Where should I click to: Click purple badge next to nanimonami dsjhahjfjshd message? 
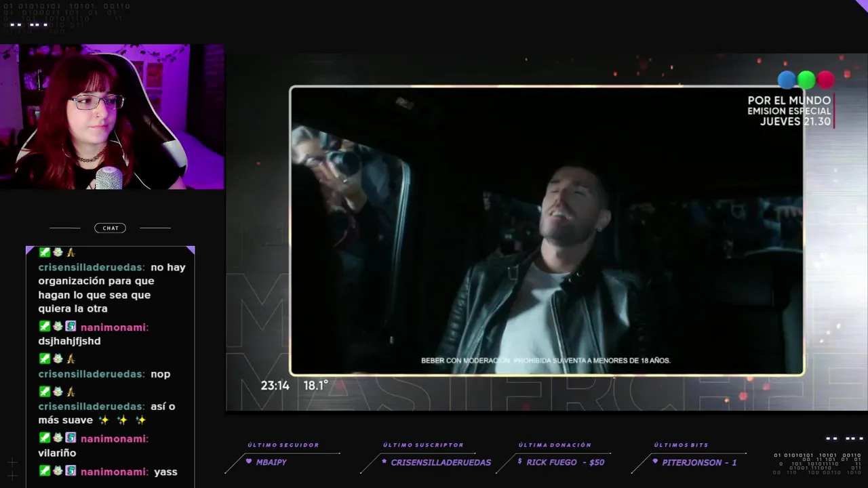(71, 325)
